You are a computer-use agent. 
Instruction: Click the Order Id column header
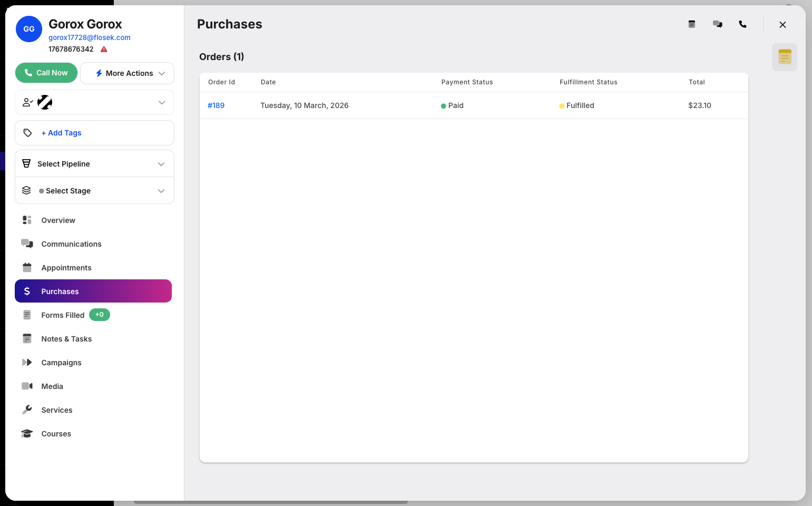[221, 82]
